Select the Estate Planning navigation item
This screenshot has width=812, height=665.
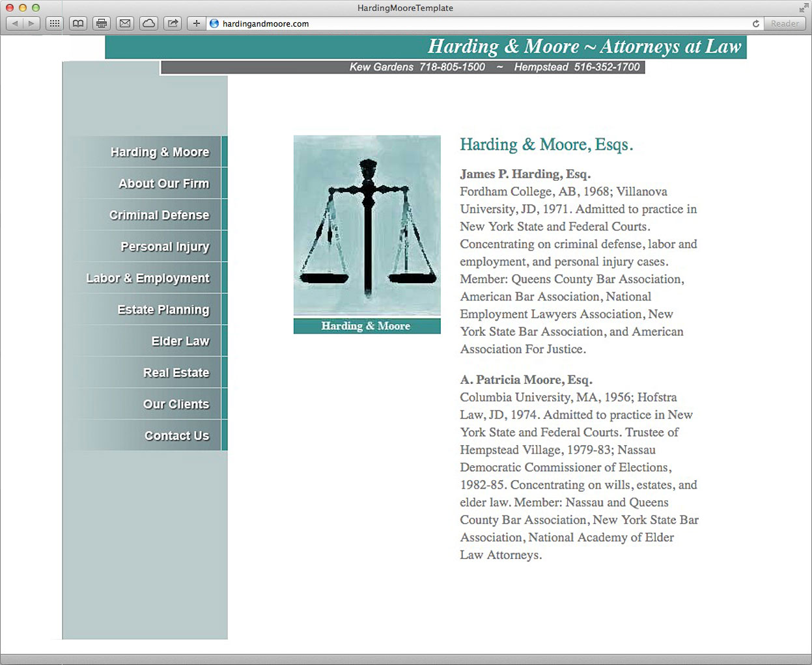(x=163, y=310)
